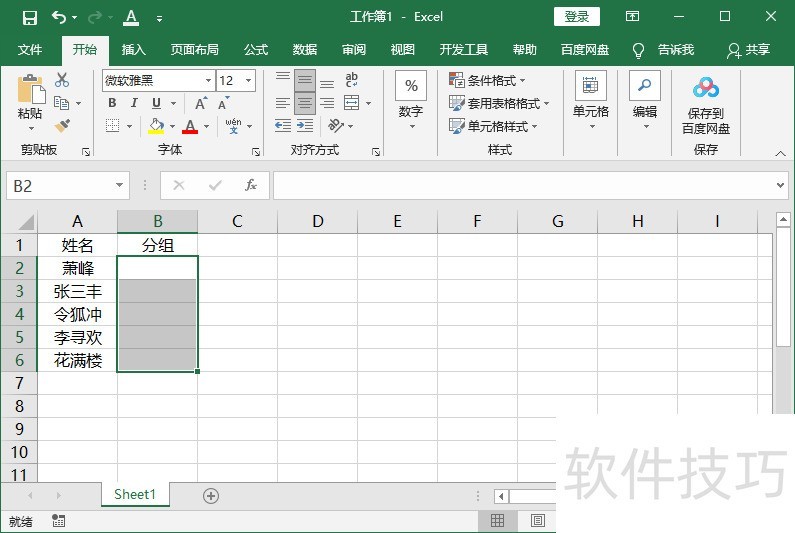Click the Select All corner triangle
The height and width of the screenshot is (533, 795).
[24, 222]
